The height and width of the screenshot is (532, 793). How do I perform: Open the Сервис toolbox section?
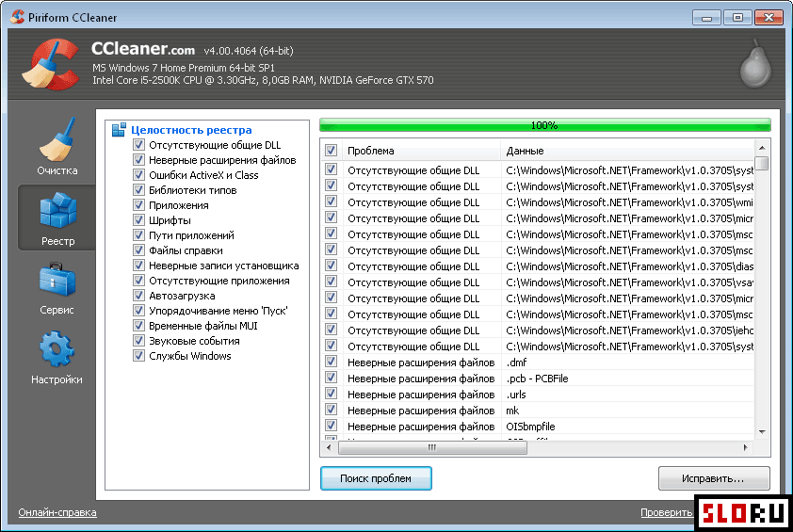[57, 288]
